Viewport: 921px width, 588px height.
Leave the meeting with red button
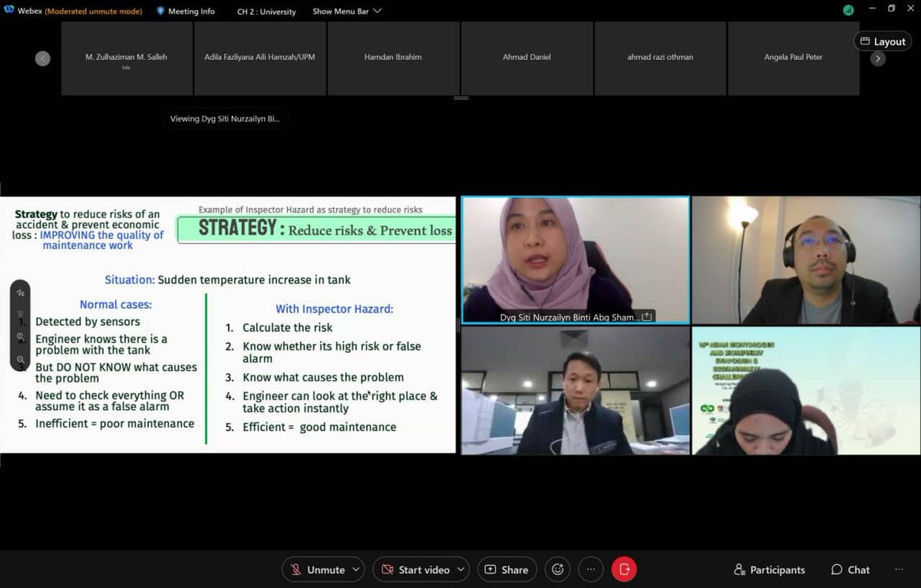pos(624,570)
